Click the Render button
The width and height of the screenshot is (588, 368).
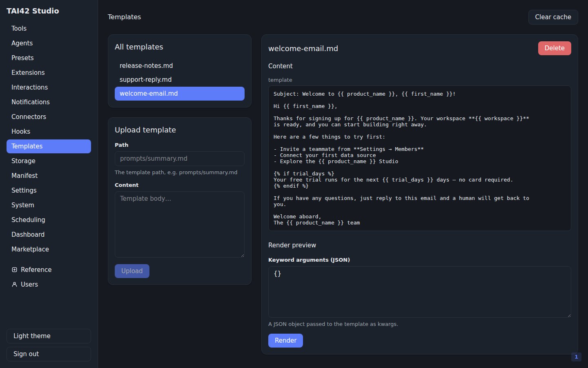[285, 341]
